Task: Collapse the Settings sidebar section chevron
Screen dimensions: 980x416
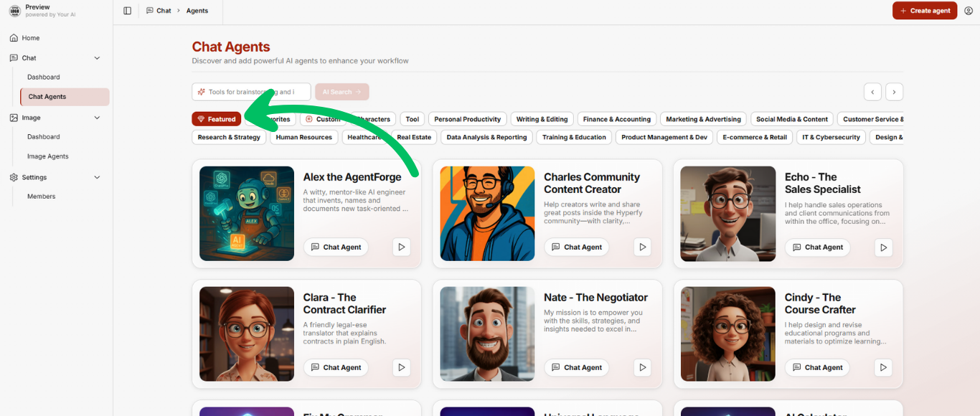Action: tap(98, 177)
